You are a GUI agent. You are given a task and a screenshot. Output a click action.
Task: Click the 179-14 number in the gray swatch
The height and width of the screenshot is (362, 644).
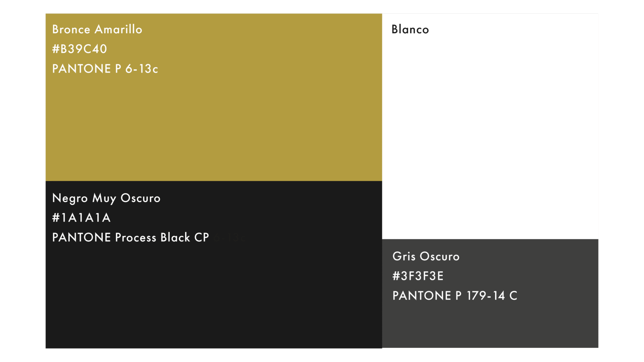(486, 296)
